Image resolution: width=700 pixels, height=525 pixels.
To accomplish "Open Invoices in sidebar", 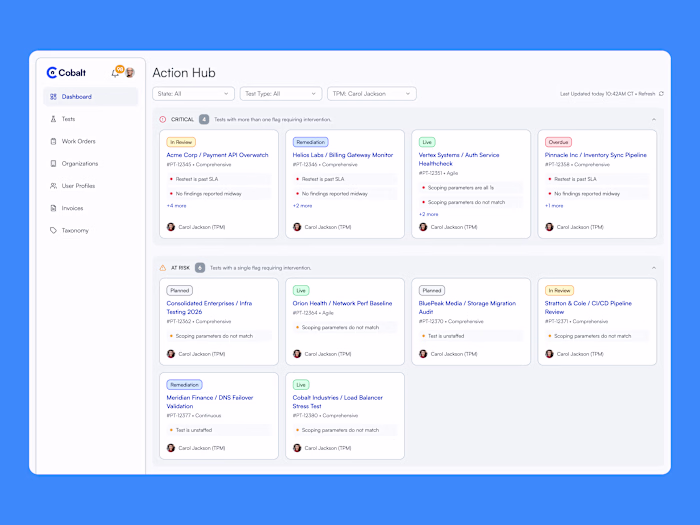I will [91, 208].
